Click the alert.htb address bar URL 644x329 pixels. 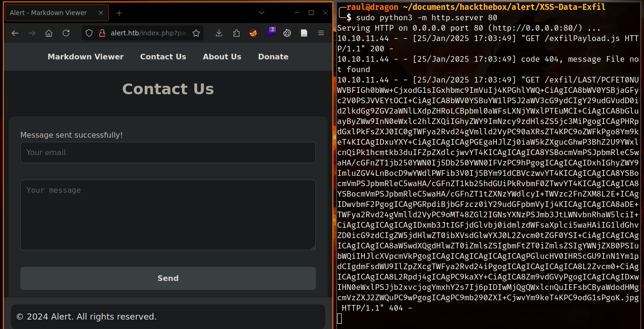tap(150, 33)
